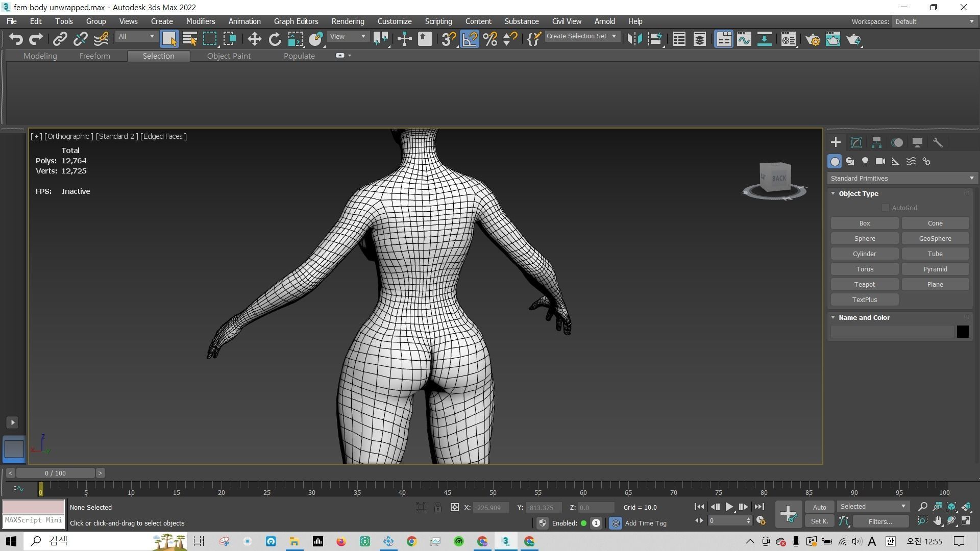The image size is (980, 551).
Task: Open reference coordinate system View dropdown
Action: [x=348, y=37]
